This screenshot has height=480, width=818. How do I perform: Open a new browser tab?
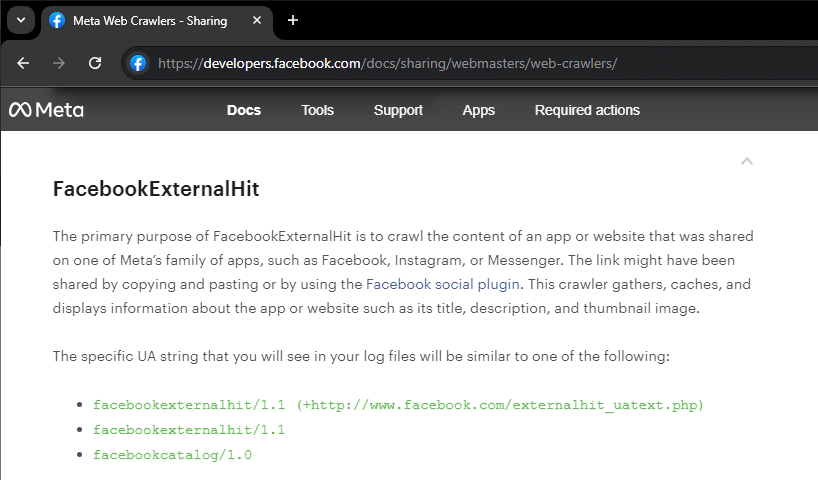point(293,20)
